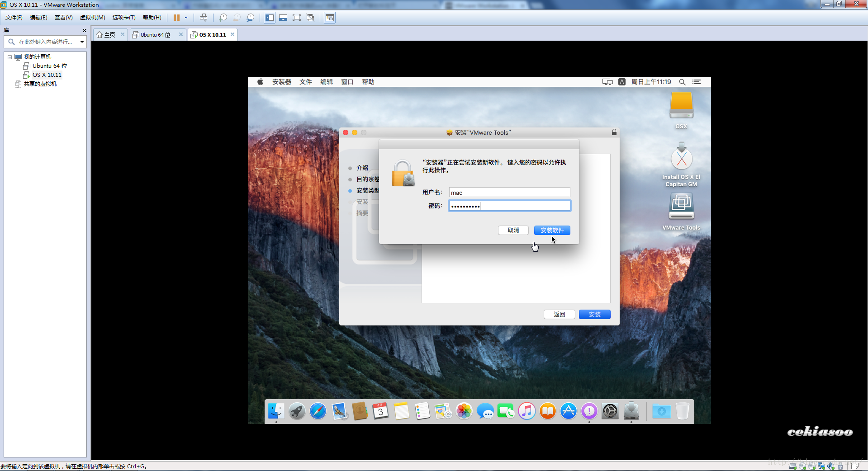The width and height of the screenshot is (868, 471).
Task: Click the input source A icon
Action: (x=622, y=82)
